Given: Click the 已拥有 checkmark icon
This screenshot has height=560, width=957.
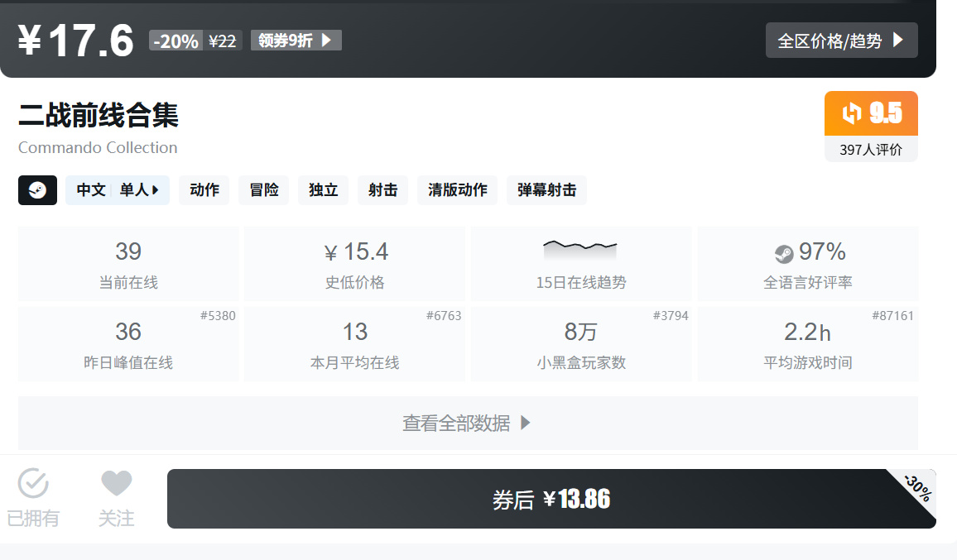Looking at the screenshot, I should pos(33,483).
